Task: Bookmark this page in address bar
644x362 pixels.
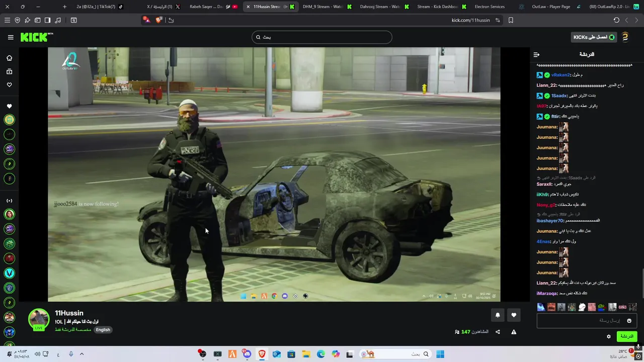Action: (511, 20)
